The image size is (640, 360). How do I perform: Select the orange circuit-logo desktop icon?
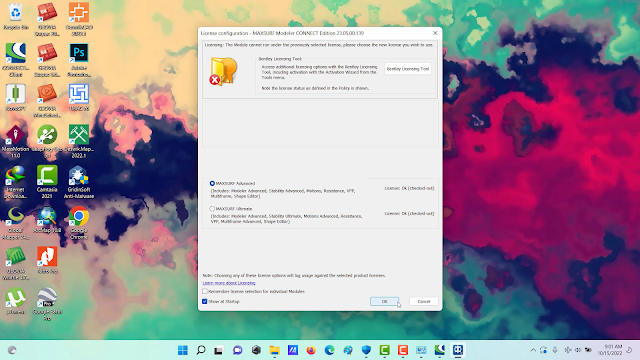(79, 20)
